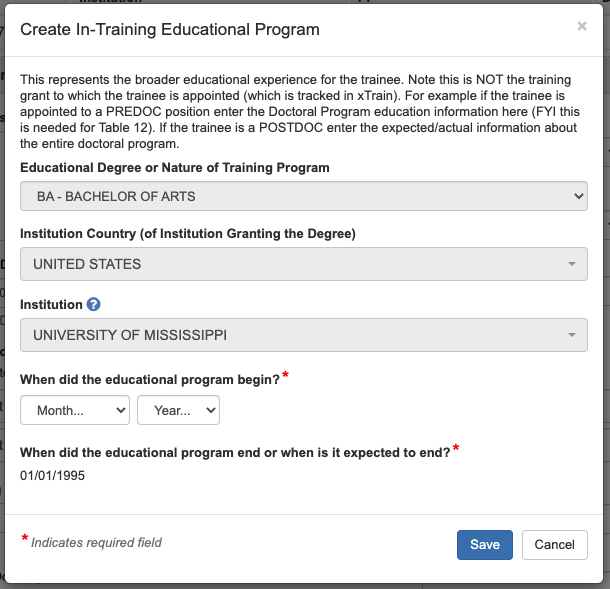
Task: Click the Institution help question mark icon
Action: (x=94, y=304)
